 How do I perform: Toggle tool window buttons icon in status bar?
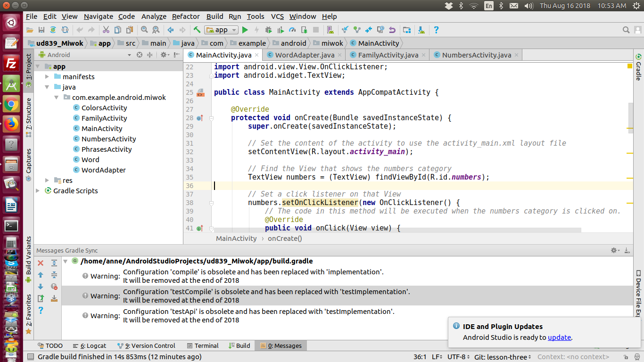point(30,357)
